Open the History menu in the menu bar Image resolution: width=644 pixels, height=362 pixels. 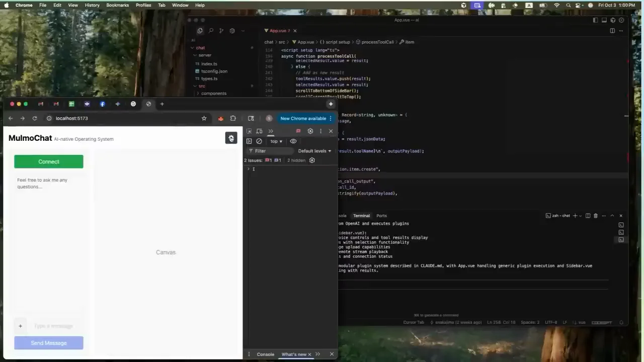[92, 5]
